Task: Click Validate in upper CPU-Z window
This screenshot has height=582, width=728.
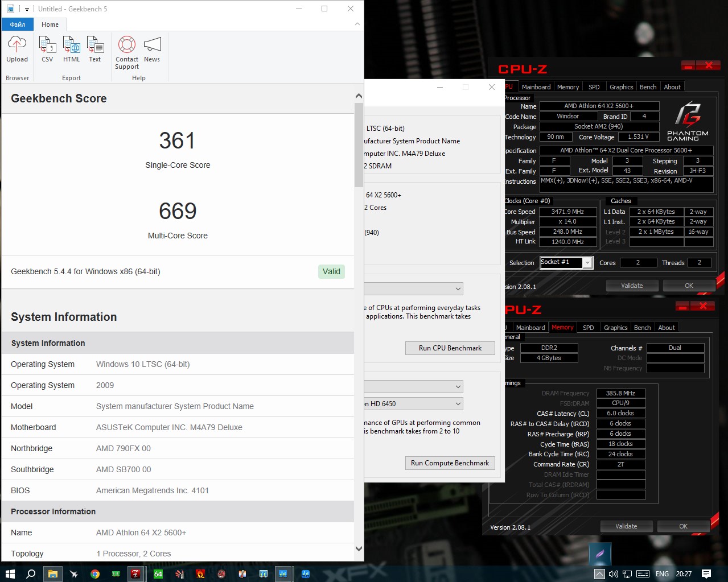Action: (x=632, y=286)
